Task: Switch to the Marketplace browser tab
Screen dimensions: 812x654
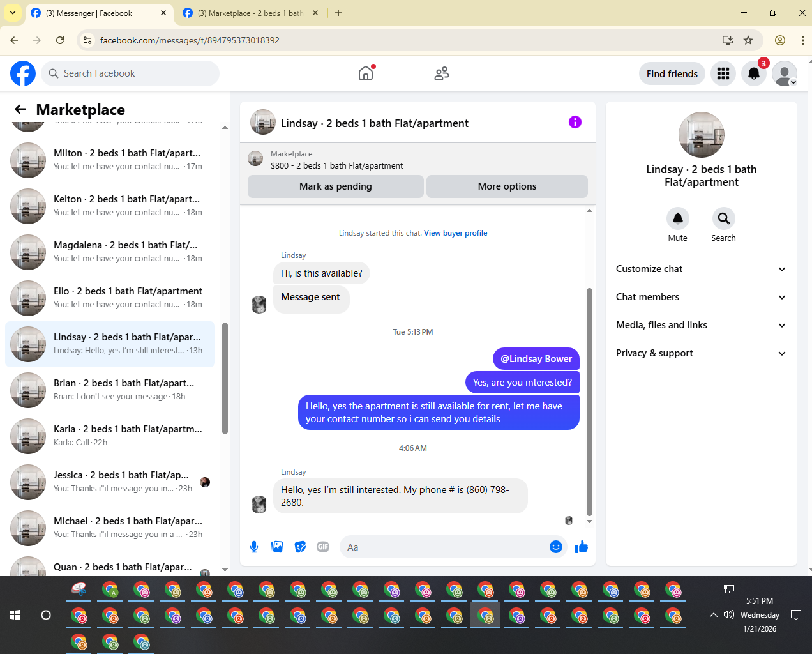Action: [x=249, y=13]
